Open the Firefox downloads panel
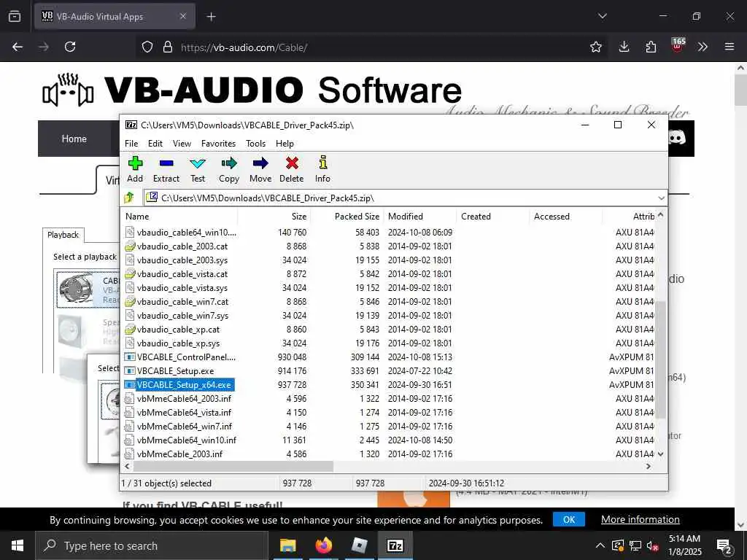The width and height of the screenshot is (747, 560). pos(624,47)
